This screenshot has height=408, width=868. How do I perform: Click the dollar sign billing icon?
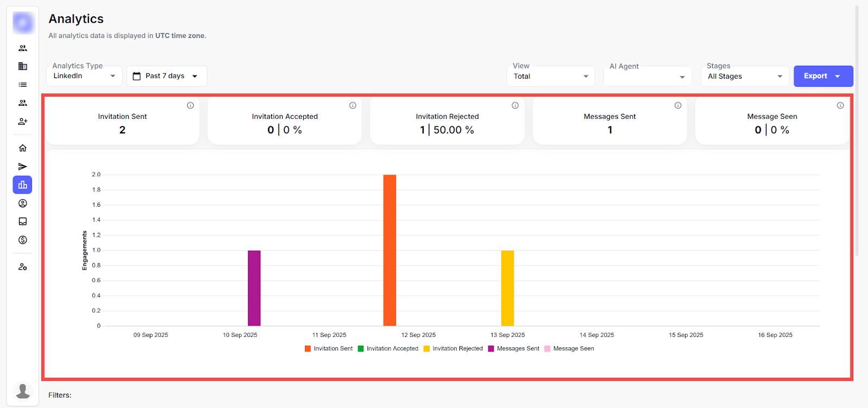23,240
